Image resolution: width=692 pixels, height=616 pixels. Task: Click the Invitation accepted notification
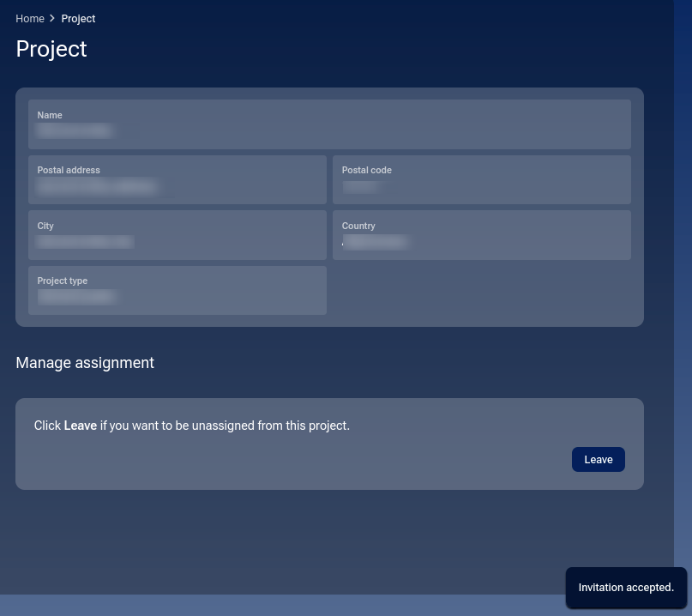[626, 588]
